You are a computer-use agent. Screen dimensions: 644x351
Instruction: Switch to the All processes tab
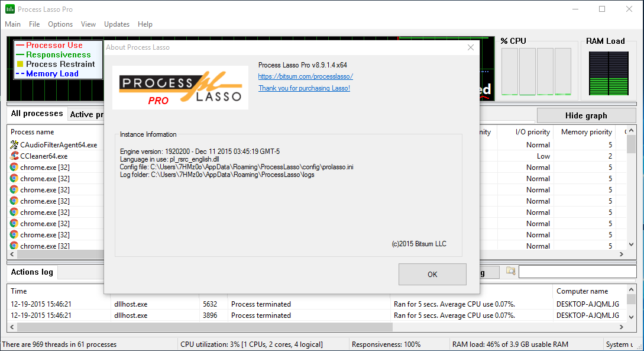tap(37, 114)
